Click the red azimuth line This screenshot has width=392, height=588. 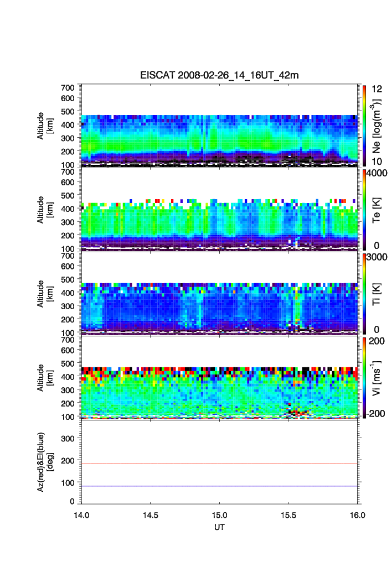point(220,464)
